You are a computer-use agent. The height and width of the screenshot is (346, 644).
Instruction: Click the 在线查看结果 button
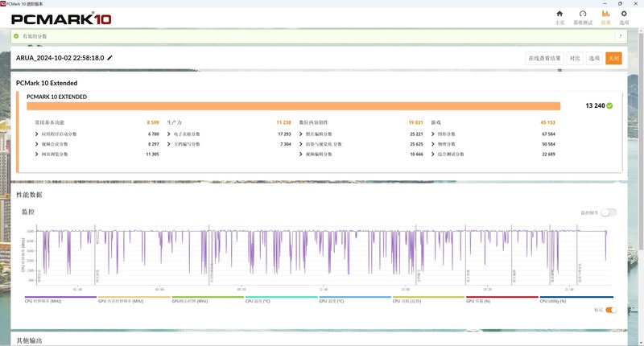544,58
